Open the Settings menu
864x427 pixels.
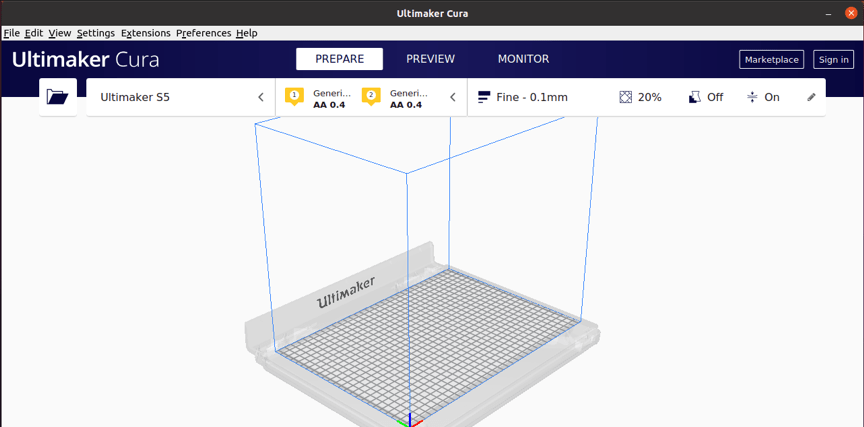pyautogui.click(x=96, y=33)
